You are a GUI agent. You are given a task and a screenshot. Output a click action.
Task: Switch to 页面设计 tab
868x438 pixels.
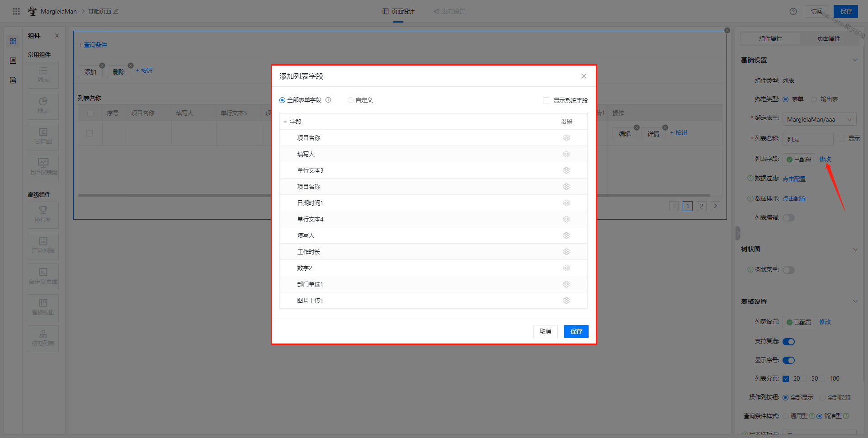pyautogui.click(x=398, y=11)
